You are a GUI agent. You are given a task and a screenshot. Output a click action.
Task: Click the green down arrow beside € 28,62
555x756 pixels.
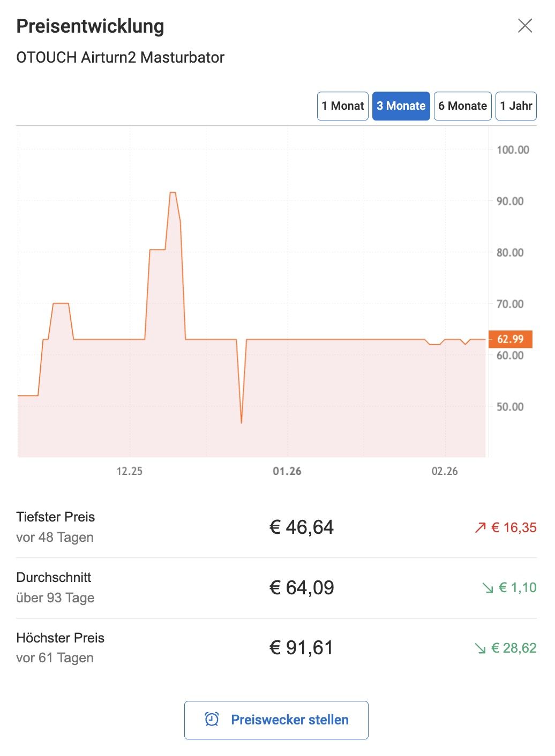(480, 648)
